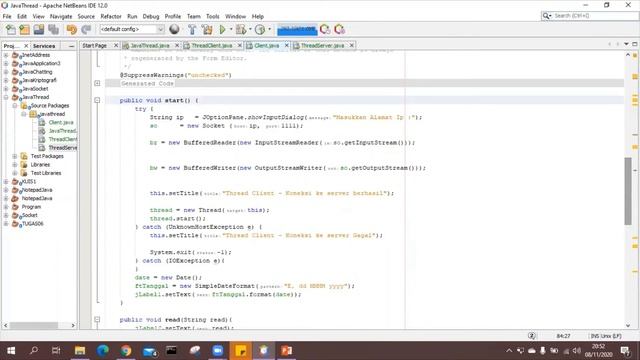The height and width of the screenshot is (360, 640).
Task: Open the dropdown arrow beside Profile Project
Action: (269, 29)
